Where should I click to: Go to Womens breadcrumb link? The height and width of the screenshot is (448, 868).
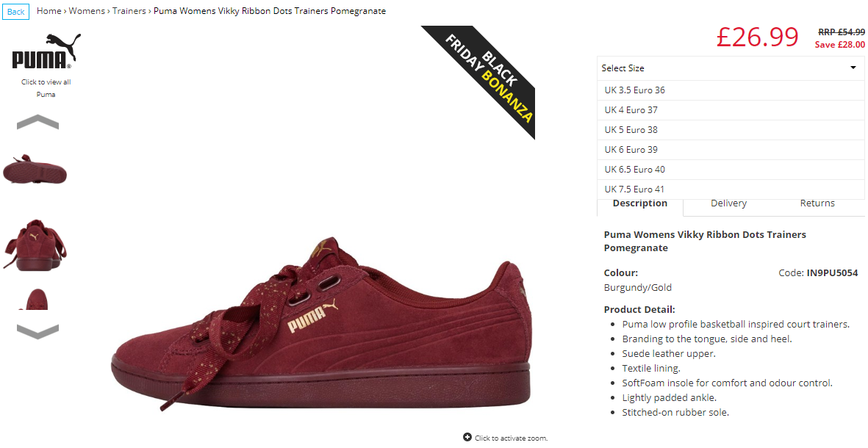point(87,11)
